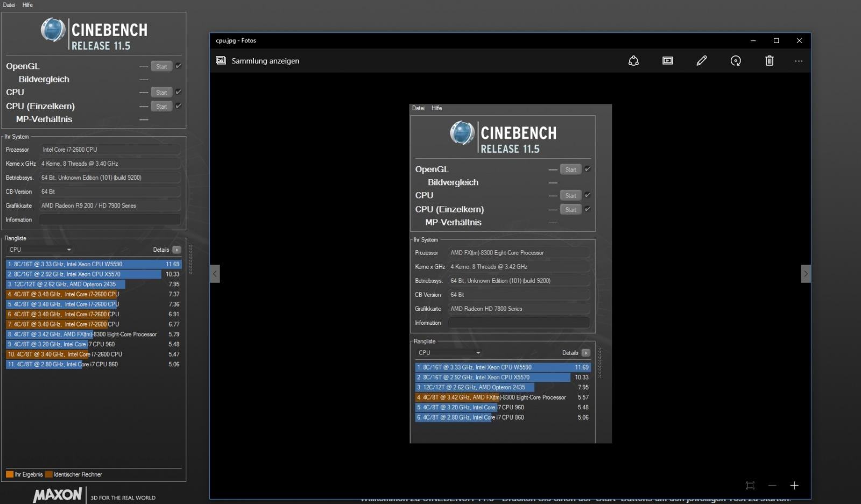The width and height of the screenshot is (861, 504).
Task: Click the Share icon in Fotos toolbar
Action: pyautogui.click(x=633, y=61)
